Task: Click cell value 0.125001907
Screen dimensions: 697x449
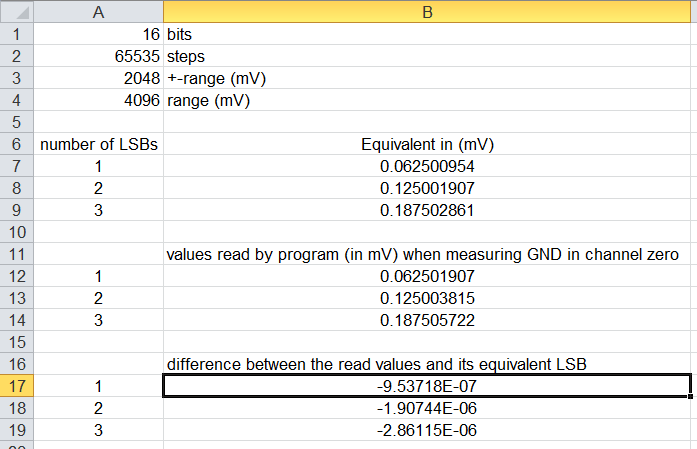Action: click(427, 188)
